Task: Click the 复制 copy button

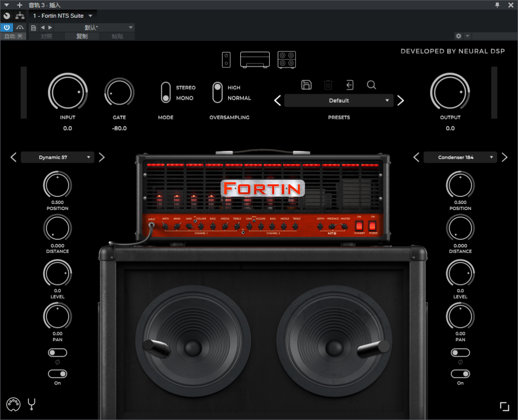Action: (x=82, y=36)
